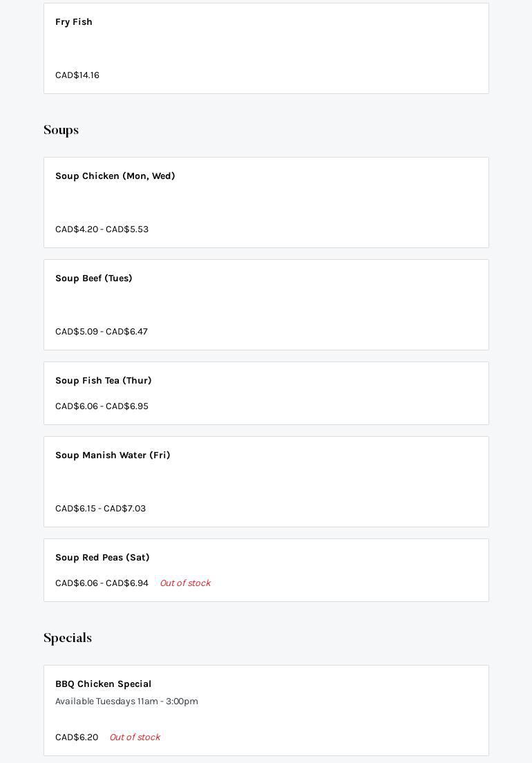The image size is (532, 763).
Task: Click Out of stock label on BBQ Chicken Special
Action: [135, 737]
